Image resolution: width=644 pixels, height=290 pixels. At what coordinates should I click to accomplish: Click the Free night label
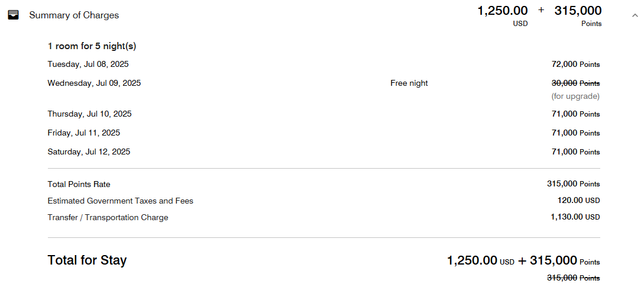[x=409, y=83]
